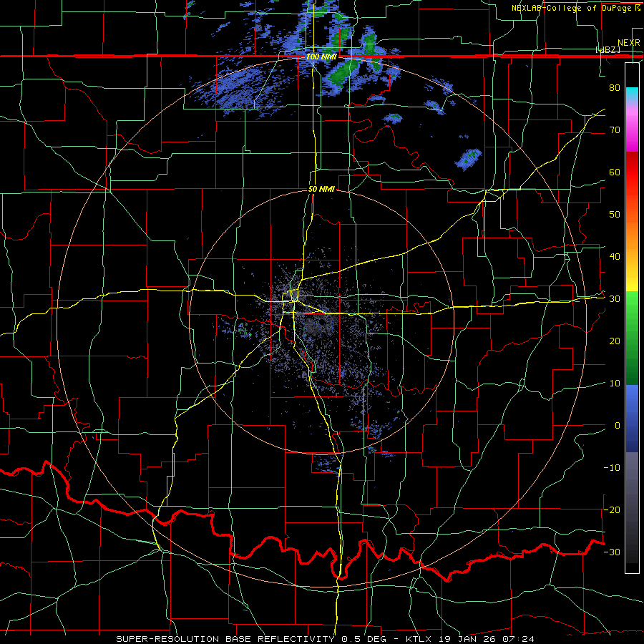Click the "50 NMI" range ring label
The image size is (644, 644).
[321, 189]
